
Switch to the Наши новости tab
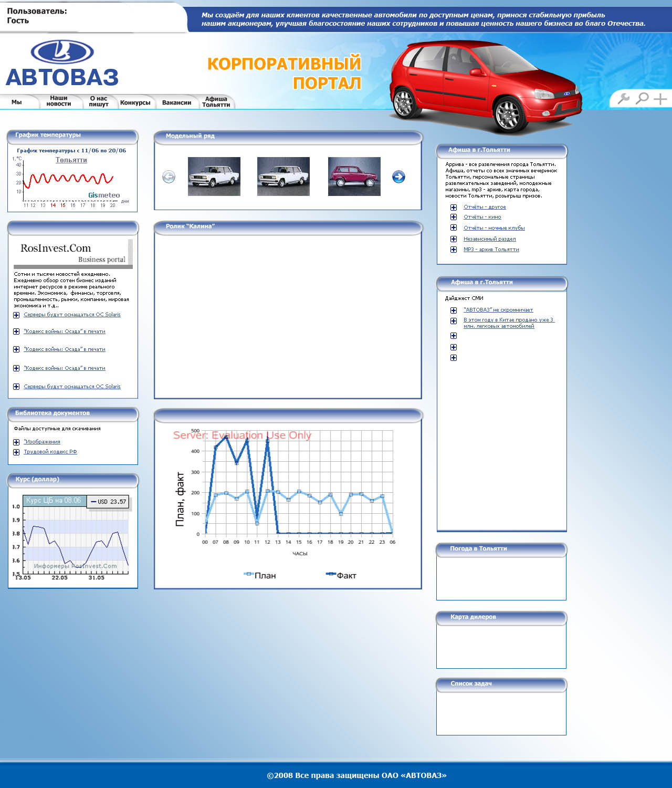[59, 101]
